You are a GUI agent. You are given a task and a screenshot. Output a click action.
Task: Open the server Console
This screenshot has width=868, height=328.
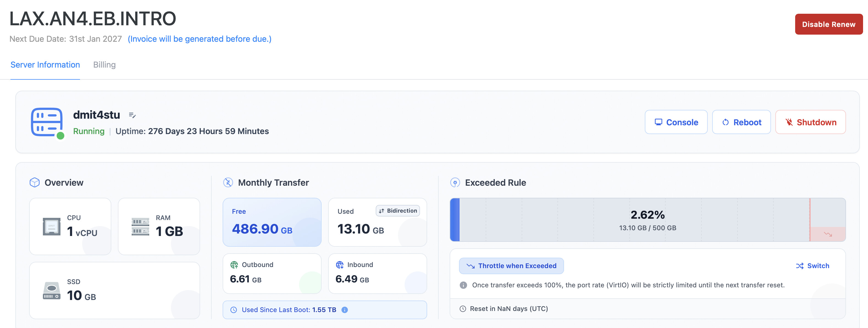point(676,122)
